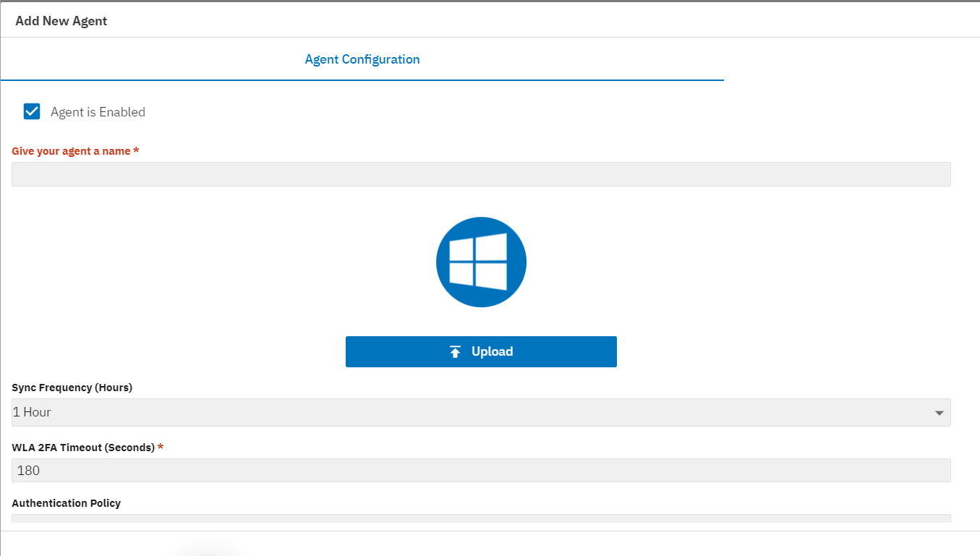The width and height of the screenshot is (980, 556).
Task: Click the 'Authentication Policy' label
Action: tap(67, 503)
